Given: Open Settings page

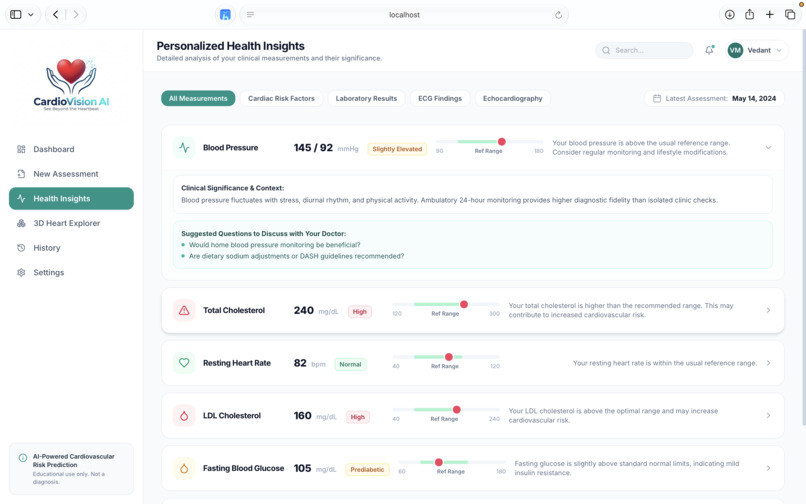Looking at the screenshot, I should [71, 273].
